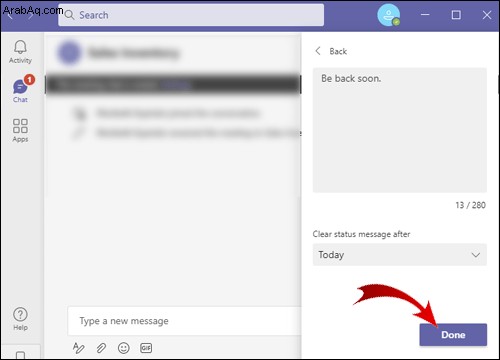
Task: Click the forward navigation arrow in title bar
Action: pos(31,15)
